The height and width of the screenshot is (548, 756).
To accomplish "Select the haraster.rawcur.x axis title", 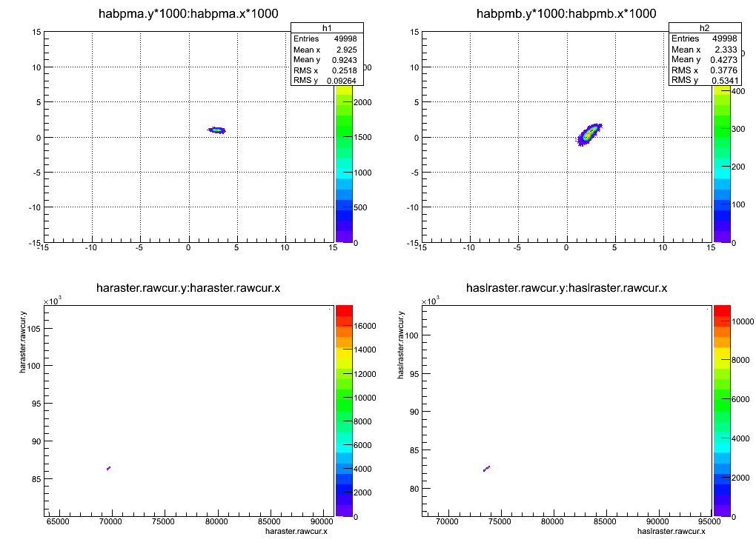I will [x=296, y=531].
